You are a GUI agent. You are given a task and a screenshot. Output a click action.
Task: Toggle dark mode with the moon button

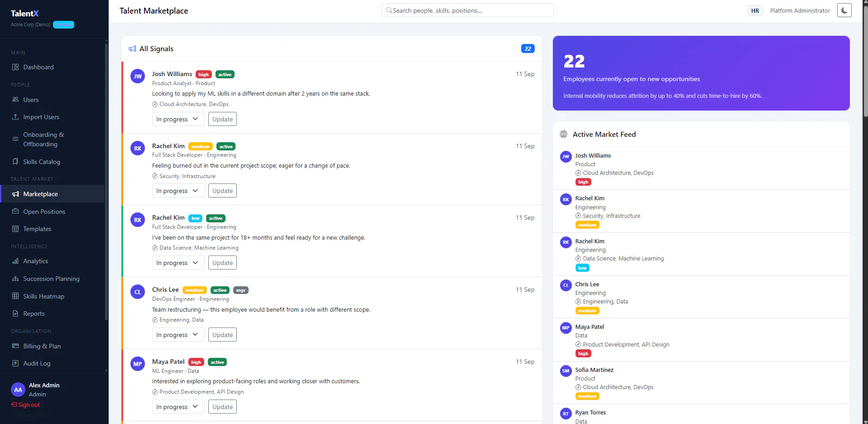pyautogui.click(x=844, y=10)
